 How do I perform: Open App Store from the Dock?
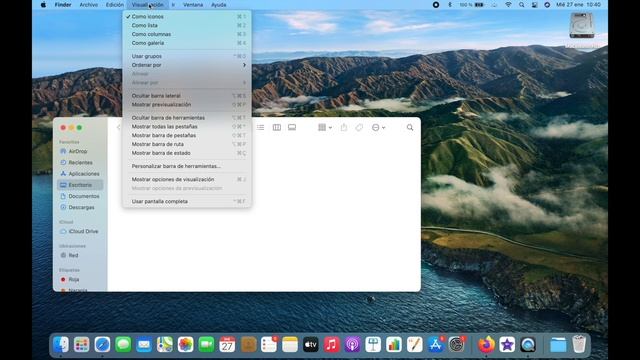[x=436, y=344]
